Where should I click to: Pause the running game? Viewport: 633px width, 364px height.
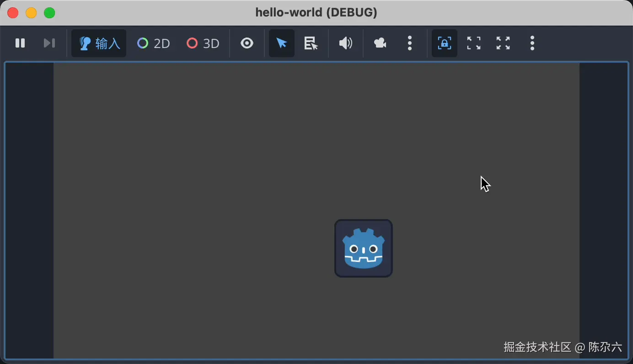click(20, 43)
